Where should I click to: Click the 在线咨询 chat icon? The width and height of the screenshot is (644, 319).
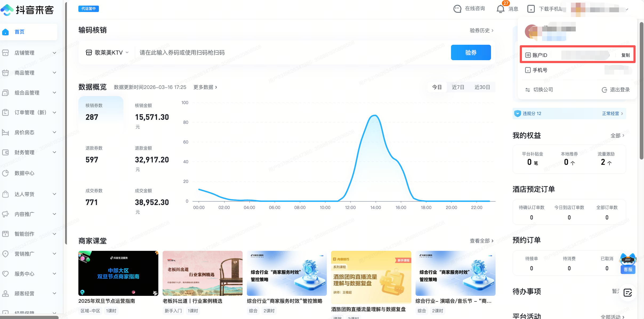[457, 9]
